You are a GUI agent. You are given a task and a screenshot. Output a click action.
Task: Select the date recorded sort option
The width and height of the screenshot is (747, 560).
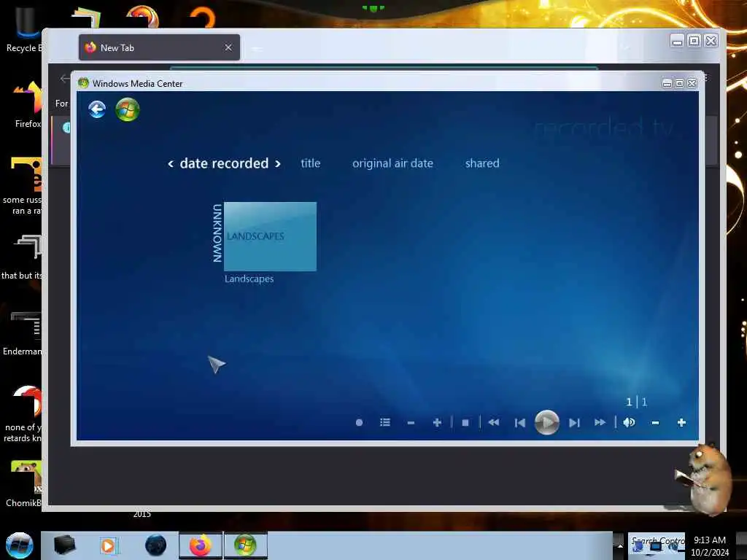[224, 163]
